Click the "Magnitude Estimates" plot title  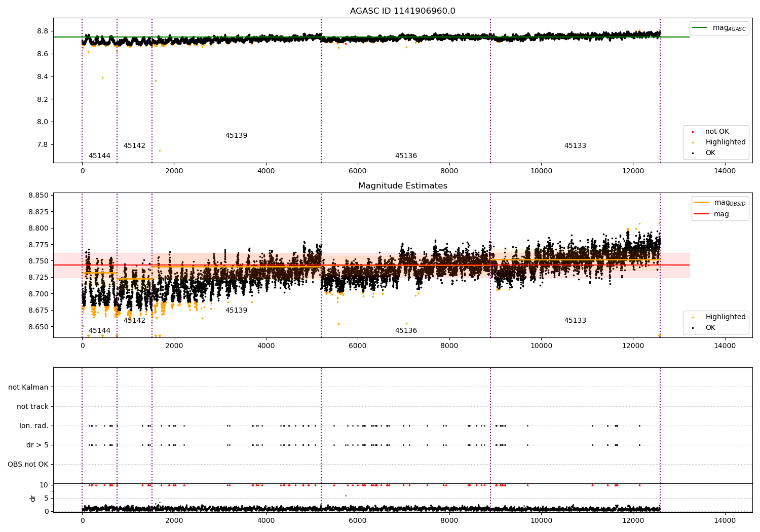[402, 186]
